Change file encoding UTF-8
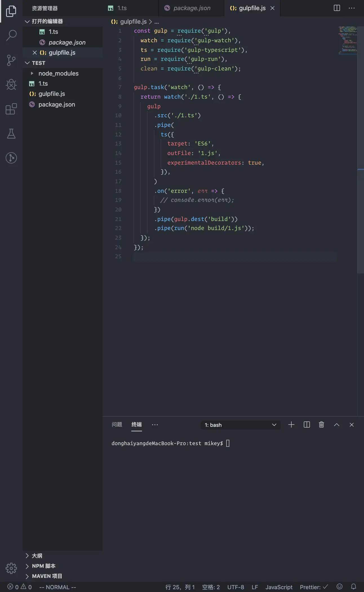This screenshot has height=592, width=364. click(236, 587)
